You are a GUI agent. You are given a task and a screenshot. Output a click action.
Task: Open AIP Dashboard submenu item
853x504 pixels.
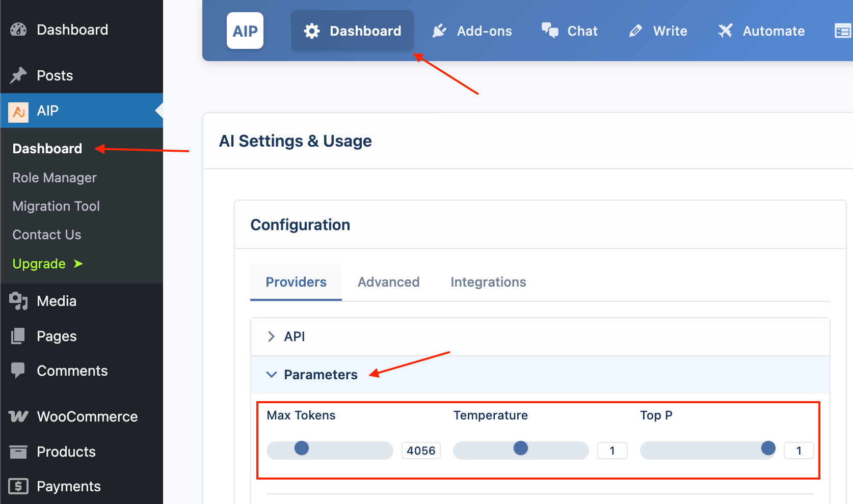47,149
